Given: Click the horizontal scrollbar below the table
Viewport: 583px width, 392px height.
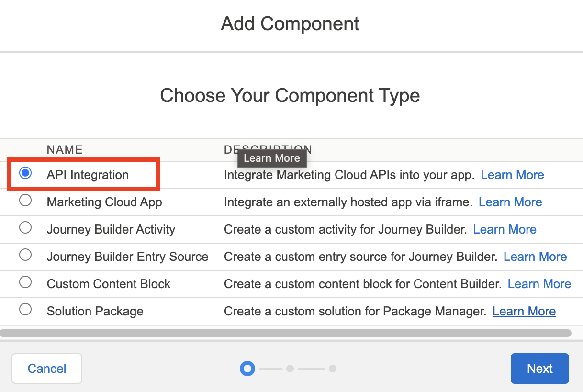Looking at the screenshot, I should (286, 333).
